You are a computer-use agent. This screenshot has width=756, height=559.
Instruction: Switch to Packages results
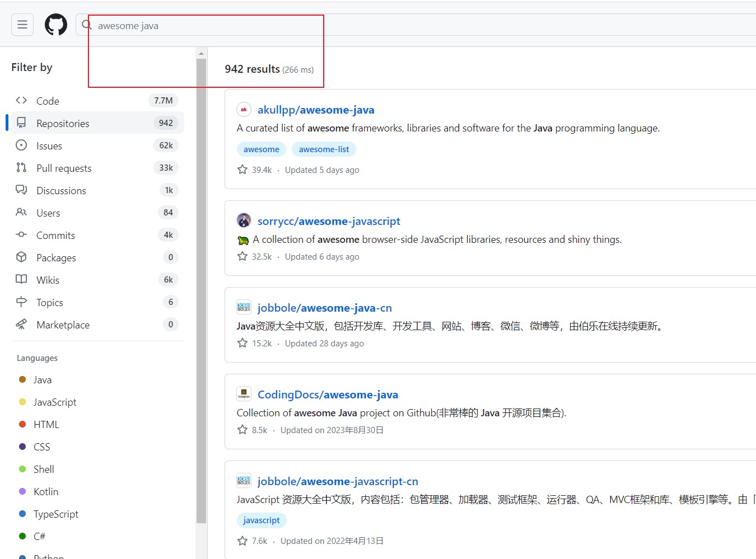point(97,257)
